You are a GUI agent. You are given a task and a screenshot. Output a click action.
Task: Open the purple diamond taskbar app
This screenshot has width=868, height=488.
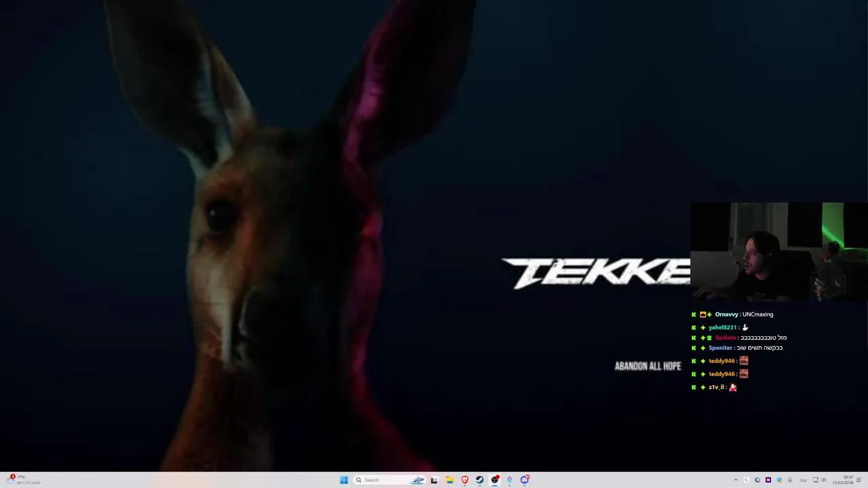pyautogui.click(x=509, y=480)
